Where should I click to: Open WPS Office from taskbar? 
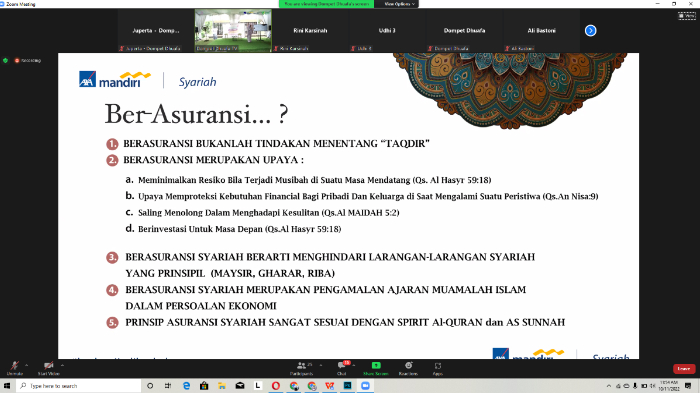329,385
